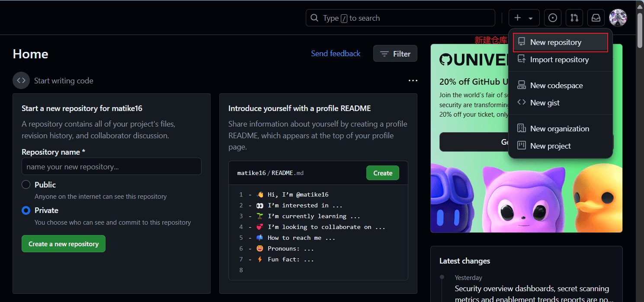This screenshot has width=644, height=302.
Task: Click the filter lines icon on Filter button
Action: pos(384,54)
